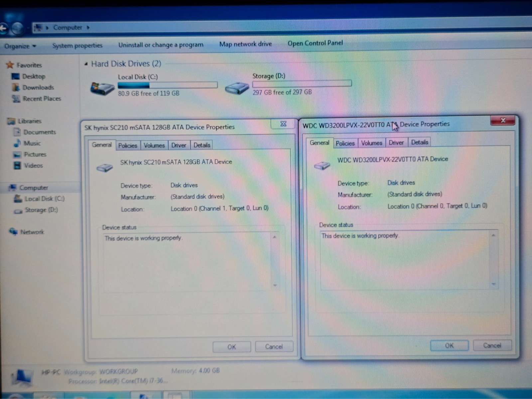Image resolution: width=532 pixels, height=399 pixels.
Task: Click the SK hynix device status text box
Action: tap(191, 262)
